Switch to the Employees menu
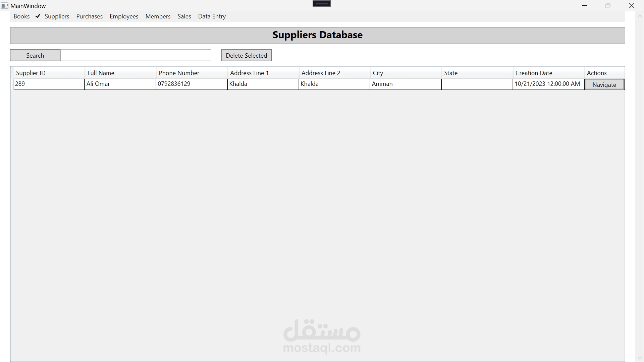Screen dimensions: 644x362 tap(124, 16)
